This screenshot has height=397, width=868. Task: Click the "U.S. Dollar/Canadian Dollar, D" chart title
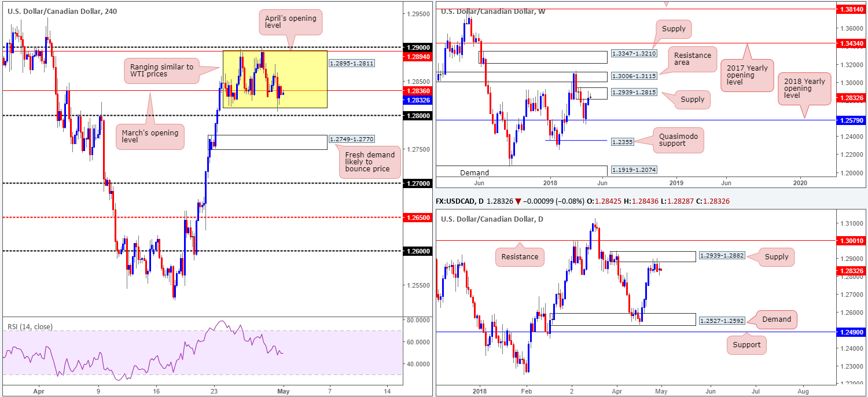click(492, 219)
